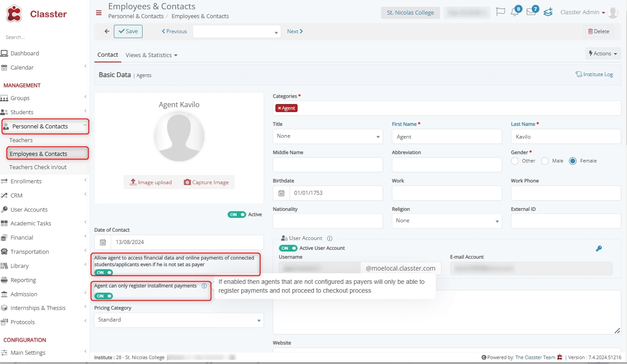This screenshot has width=627, height=364.
Task: Expand Views & Statistics menu
Action: coord(151,55)
